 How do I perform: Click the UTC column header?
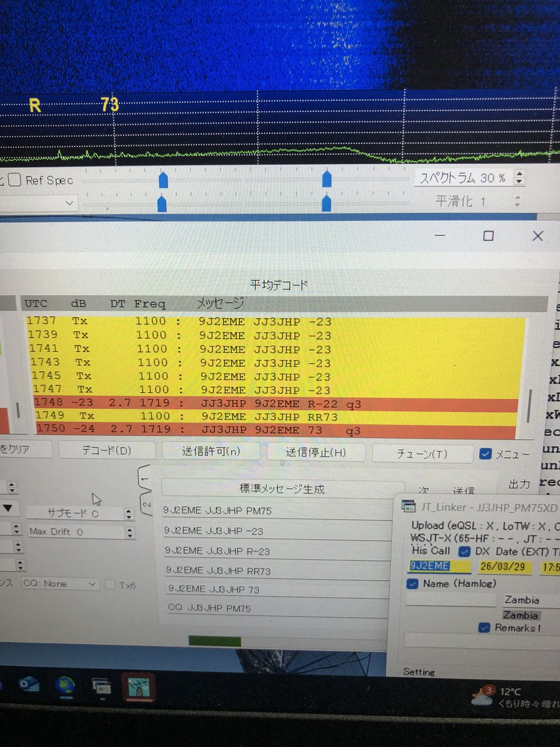[x=35, y=304]
